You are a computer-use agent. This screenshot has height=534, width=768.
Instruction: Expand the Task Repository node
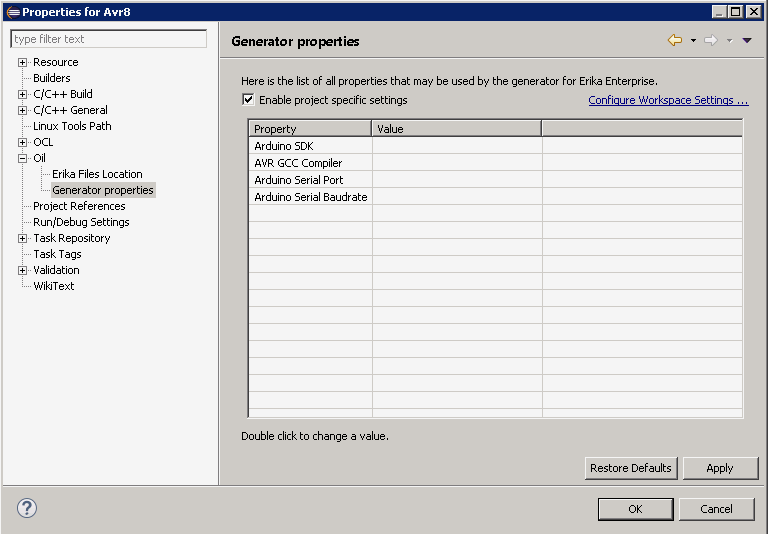tap(22, 238)
